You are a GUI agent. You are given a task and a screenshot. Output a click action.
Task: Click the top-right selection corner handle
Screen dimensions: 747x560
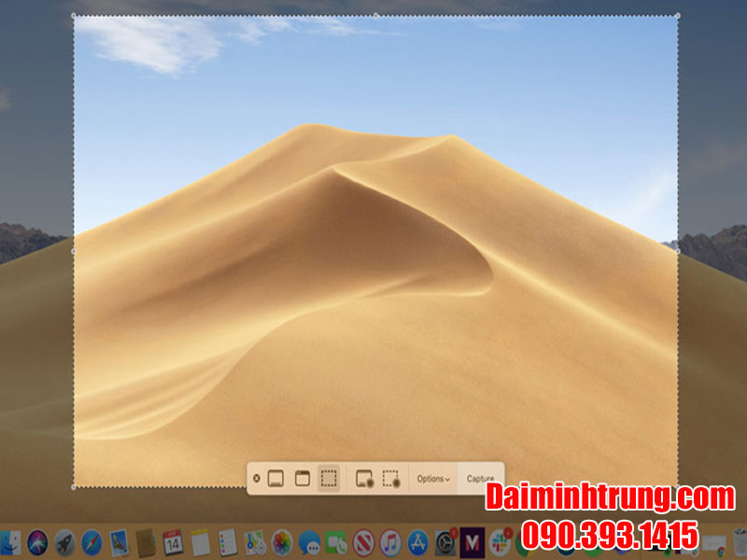pyautogui.click(x=678, y=16)
